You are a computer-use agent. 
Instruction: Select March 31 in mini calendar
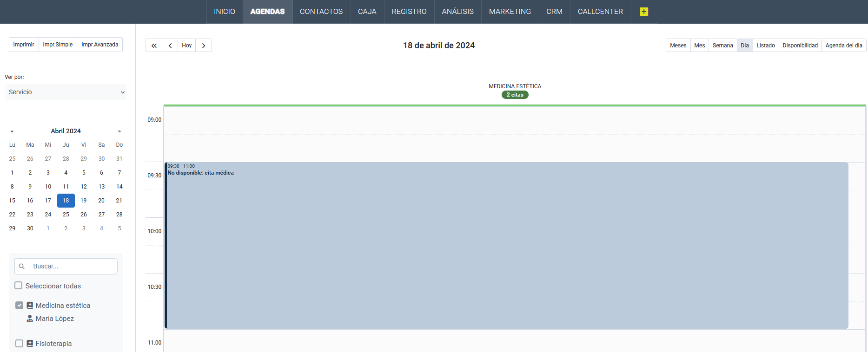pos(119,159)
